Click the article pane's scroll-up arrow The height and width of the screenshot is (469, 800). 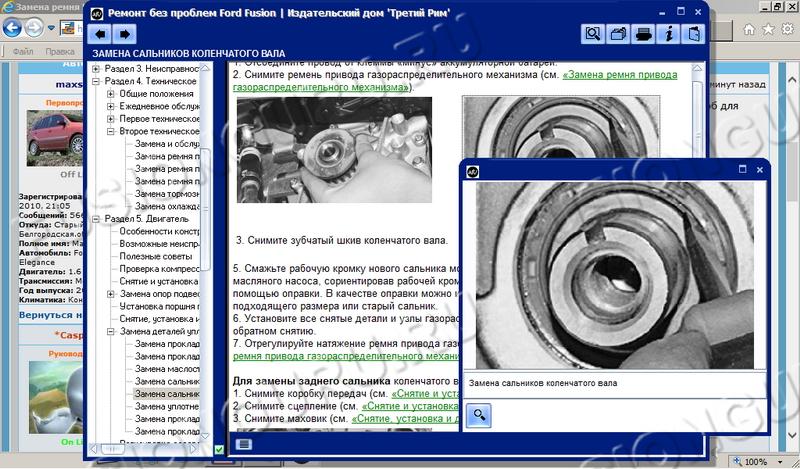tap(697, 68)
